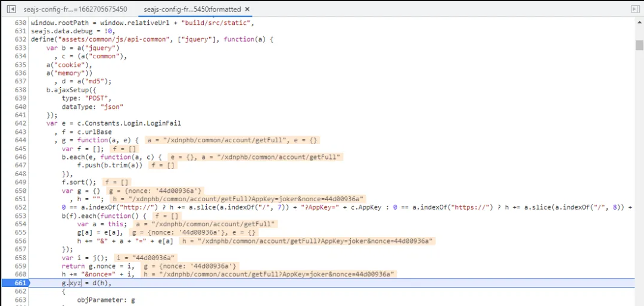The width and height of the screenshot is (644, 306).
Task: Set breakpoint on line number 660
Action: tap(20, 274)
